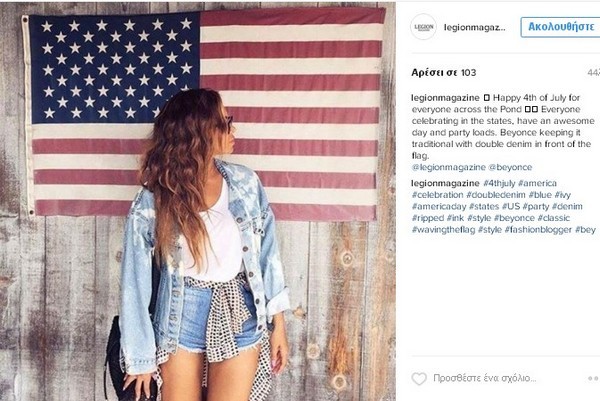This screenshot has width=600, height=401.
Task: Click the heart like icon
Action: point(419,378)
